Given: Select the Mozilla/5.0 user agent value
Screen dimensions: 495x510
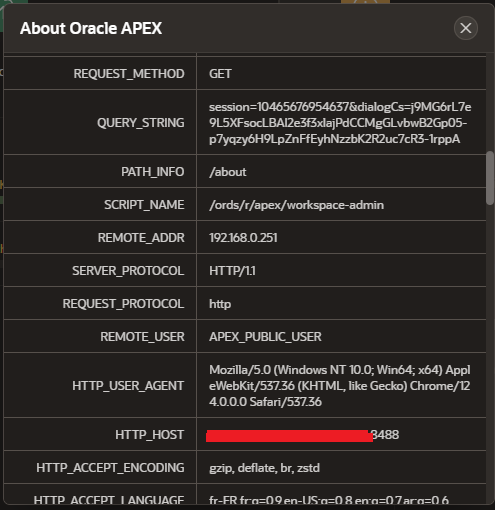Looking at the screenshot, I should 340,386.
